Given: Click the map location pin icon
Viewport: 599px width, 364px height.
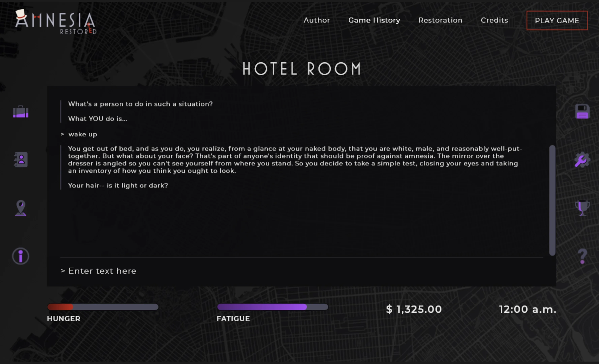Looking at the screenshot, I should [x=21, y=208].
